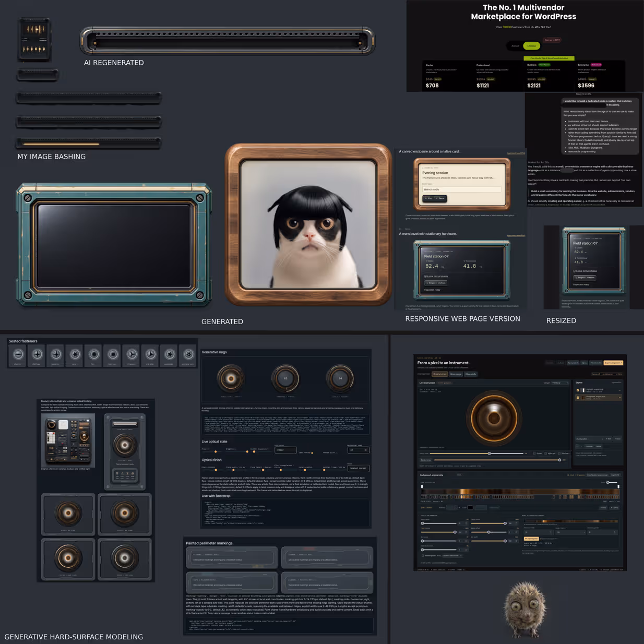Image resolution: width=644 pixels, height=644 pixels.
Task: Enable the alpha grid checkbox
Action: pos(545,454)
